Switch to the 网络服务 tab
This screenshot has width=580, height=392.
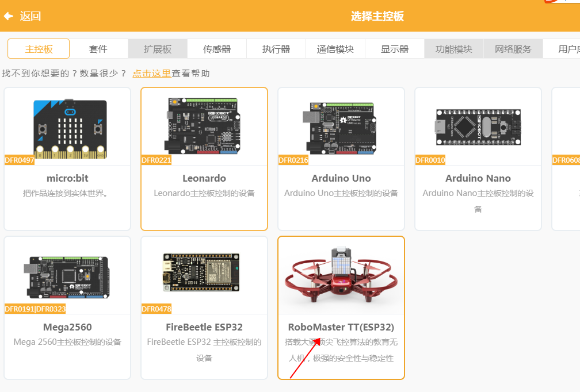pyautogui.click(x=513, y=49)
